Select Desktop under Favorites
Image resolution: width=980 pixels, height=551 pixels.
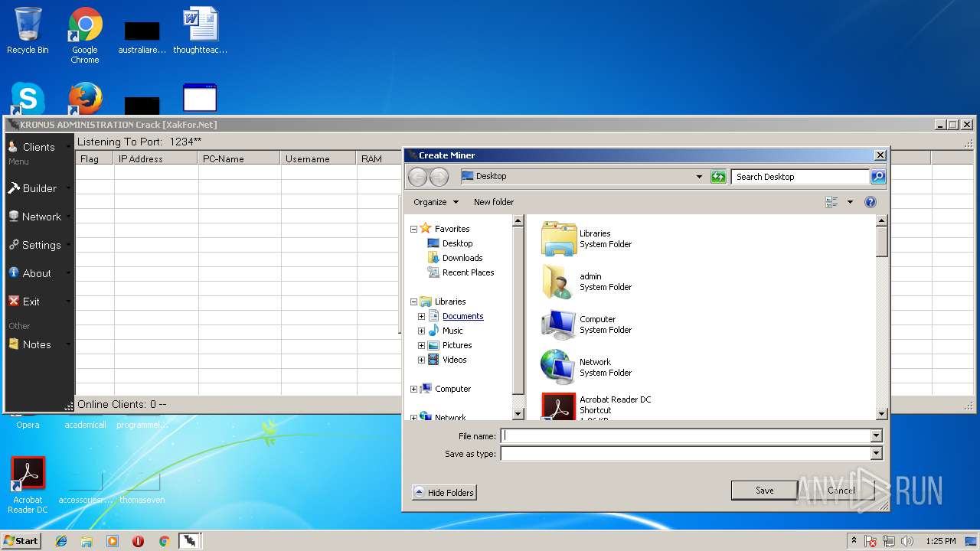tap(457, 243)
